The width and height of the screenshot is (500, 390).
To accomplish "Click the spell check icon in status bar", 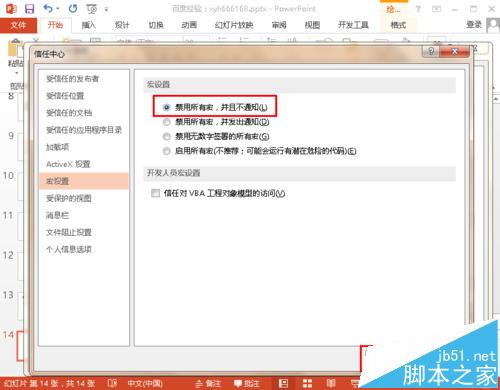I will click(x=112, y=383).
